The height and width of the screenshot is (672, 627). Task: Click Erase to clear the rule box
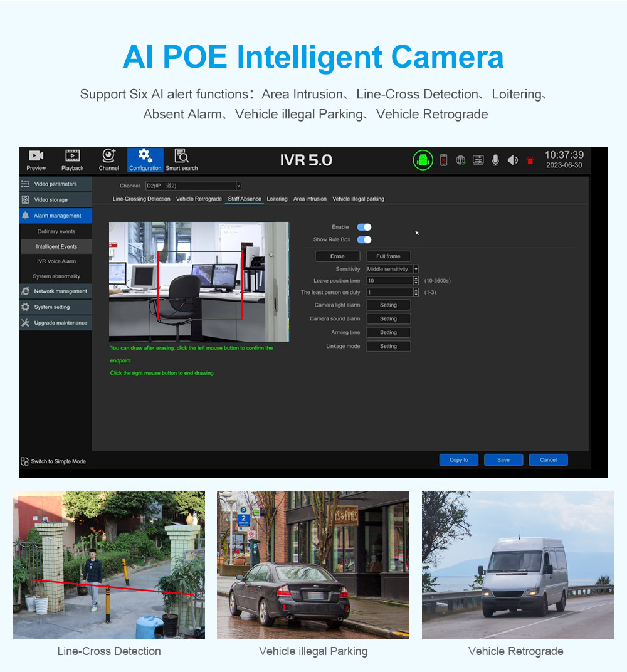[x=337, y=256]
